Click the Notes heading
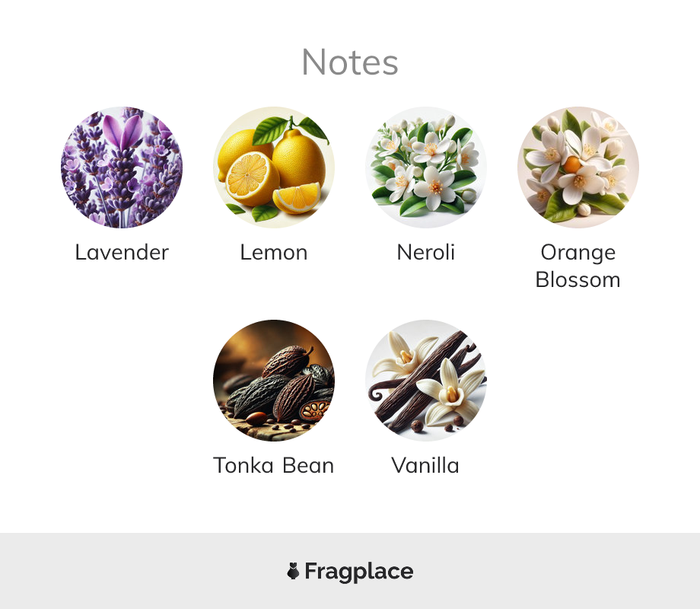 [350, 62]
